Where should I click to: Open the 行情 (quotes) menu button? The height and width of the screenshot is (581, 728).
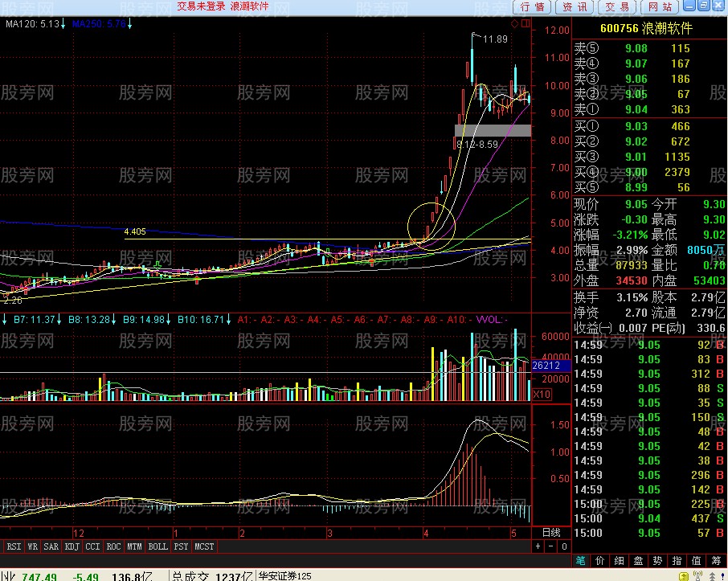(532, 7)
